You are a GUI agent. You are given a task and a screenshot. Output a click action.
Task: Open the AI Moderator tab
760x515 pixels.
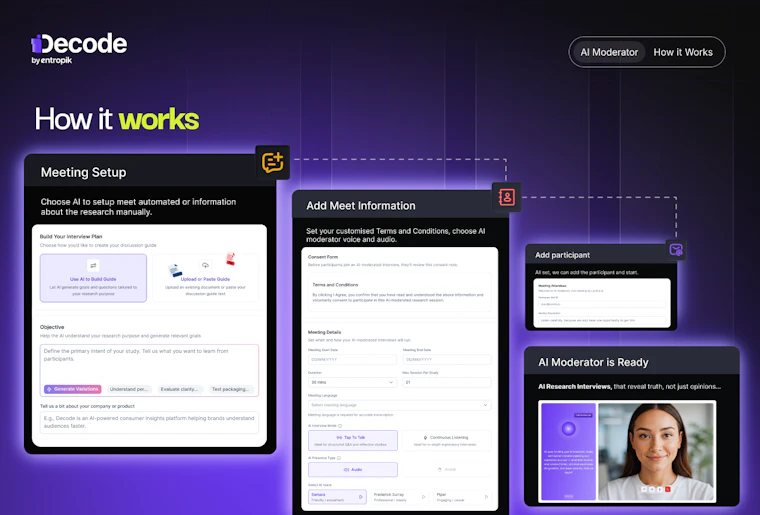(609, 52)
